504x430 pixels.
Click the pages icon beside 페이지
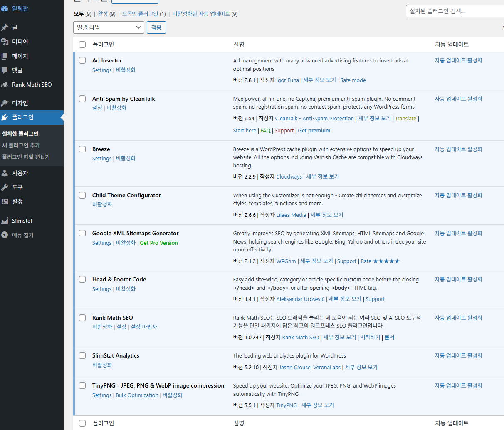(5, 56)
